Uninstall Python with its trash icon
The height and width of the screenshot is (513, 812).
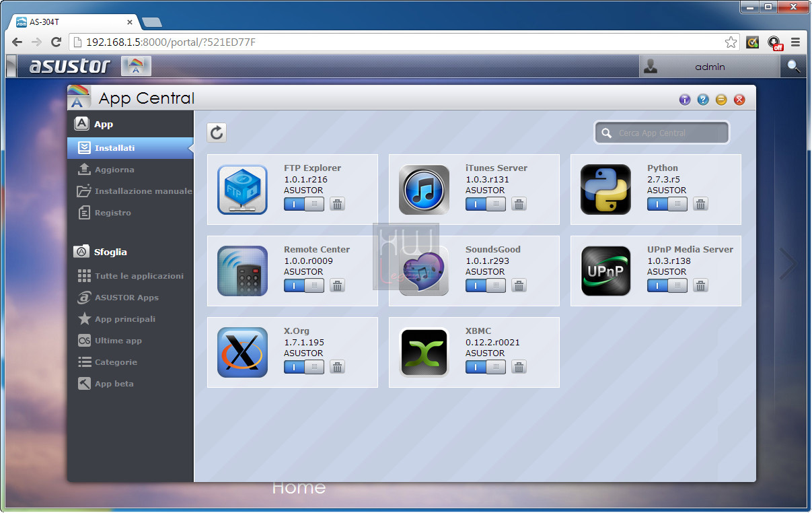(701, 204)
